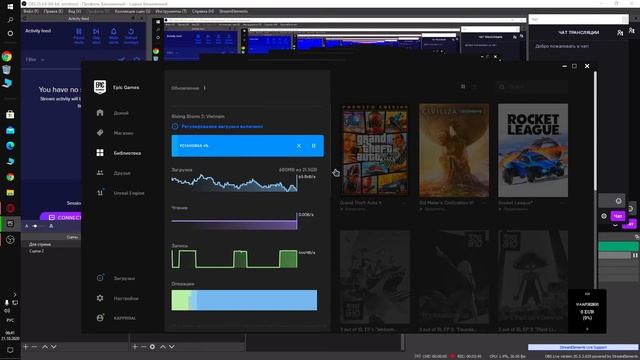
Task: Click the blue installation progress bar
Action: (x=247, y=146)
